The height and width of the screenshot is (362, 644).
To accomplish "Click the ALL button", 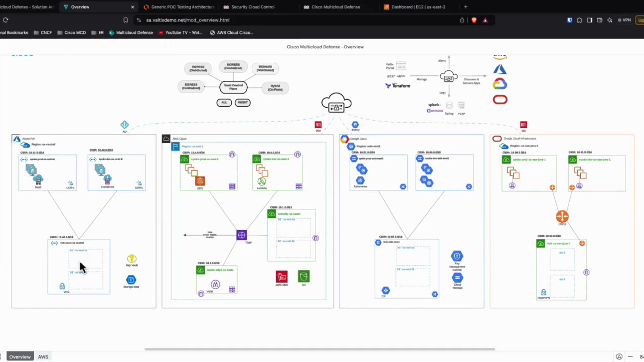I will tap(224, 102).
